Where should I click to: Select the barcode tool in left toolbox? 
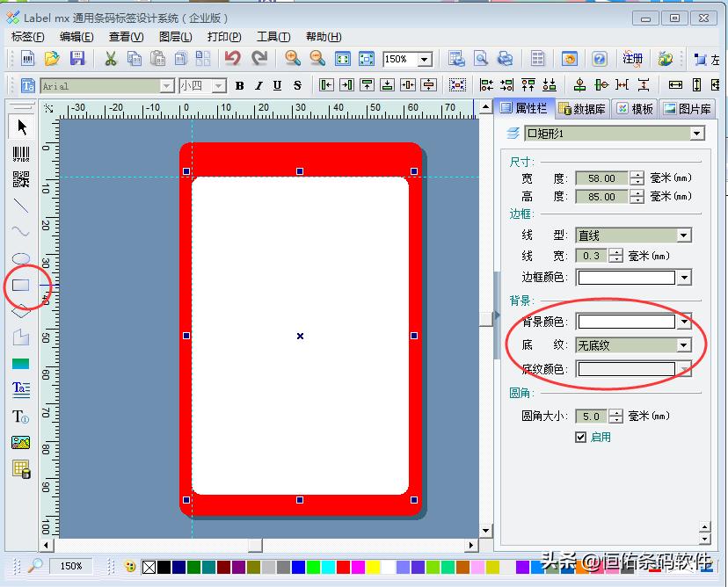(21, 154)
